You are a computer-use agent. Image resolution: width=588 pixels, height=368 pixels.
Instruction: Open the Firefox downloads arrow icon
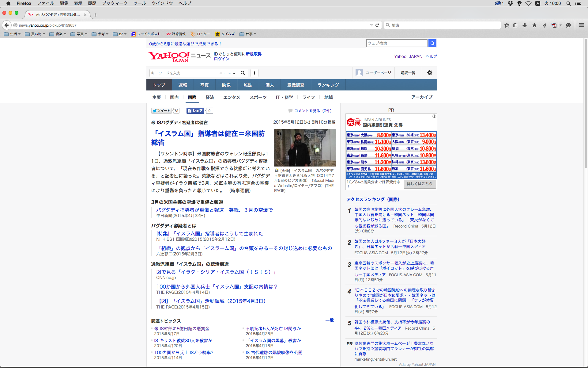(x=525, y=25)
